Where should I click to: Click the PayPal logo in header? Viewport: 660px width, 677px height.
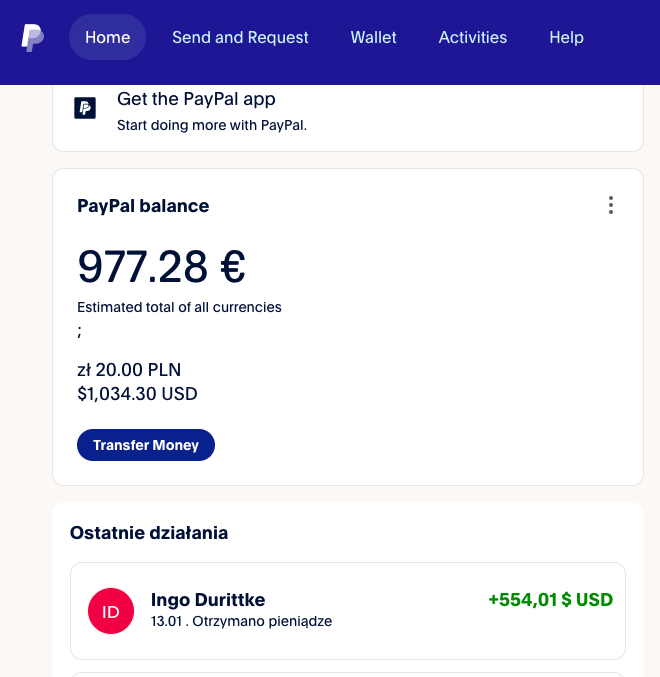pyautogui.click(x=32, y=38)
